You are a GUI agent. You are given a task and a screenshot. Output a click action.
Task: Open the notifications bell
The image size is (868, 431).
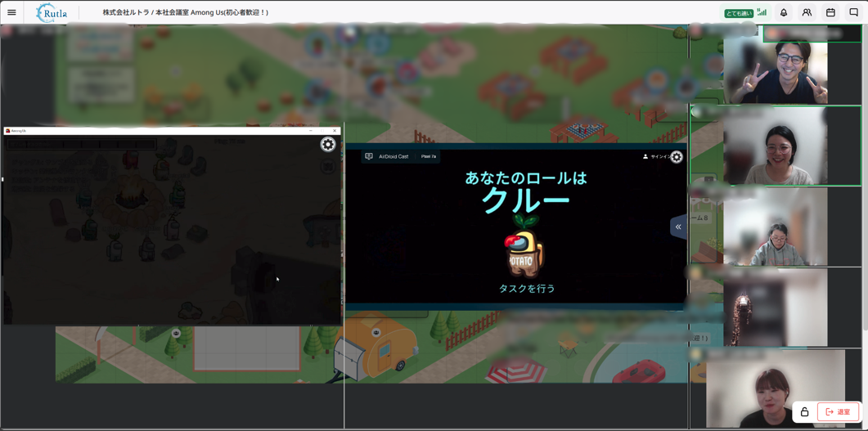coord(784,12)
